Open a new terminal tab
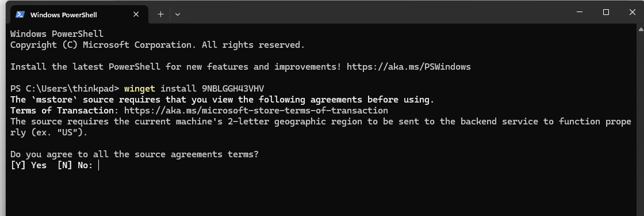Viewport: 644px width, 216px height. 160,14
